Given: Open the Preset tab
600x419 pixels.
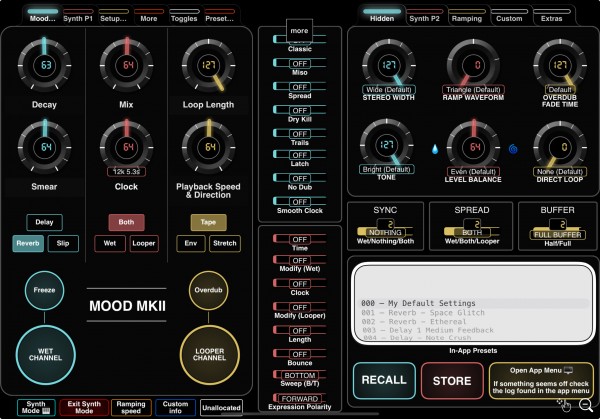Looking at the screenshot, I should (x=220, y=16).
